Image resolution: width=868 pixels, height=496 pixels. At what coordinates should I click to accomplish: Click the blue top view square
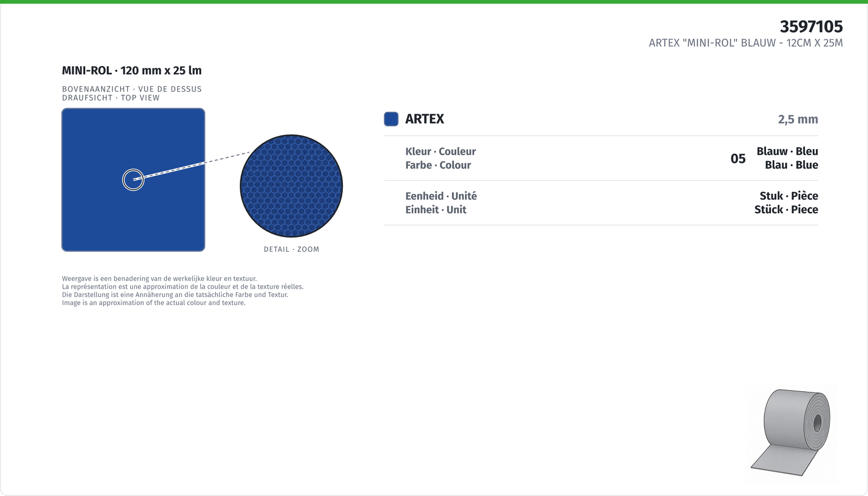[x=133, y=180]
